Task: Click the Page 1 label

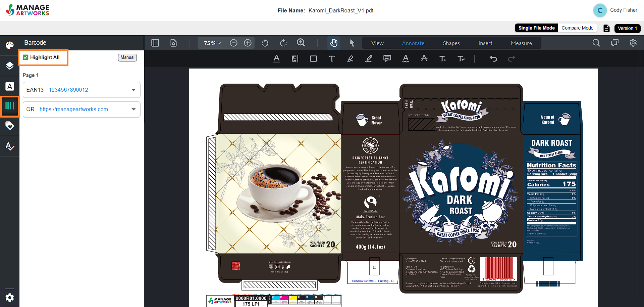Action: click(31, 75)
